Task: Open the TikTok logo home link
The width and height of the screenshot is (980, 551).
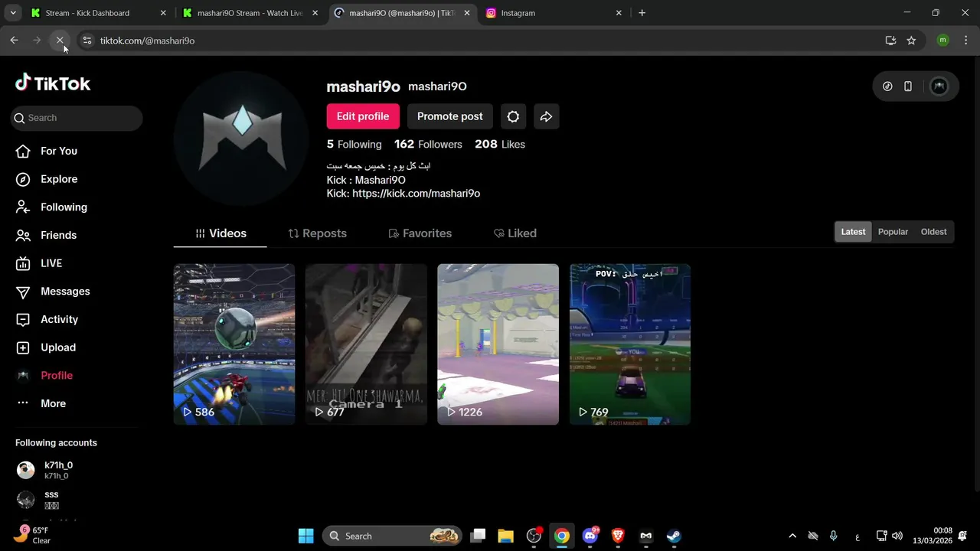Action: 53,83
